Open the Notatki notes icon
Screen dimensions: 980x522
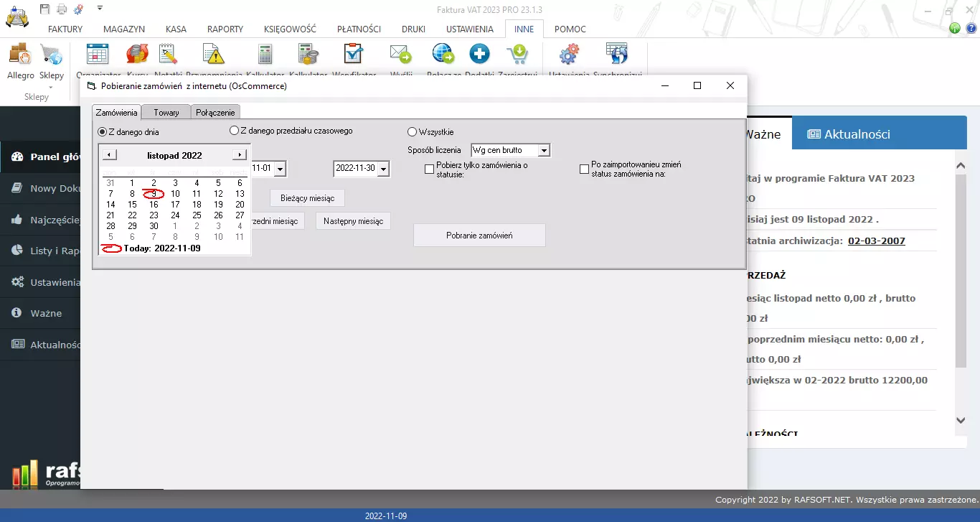point(168,55)
